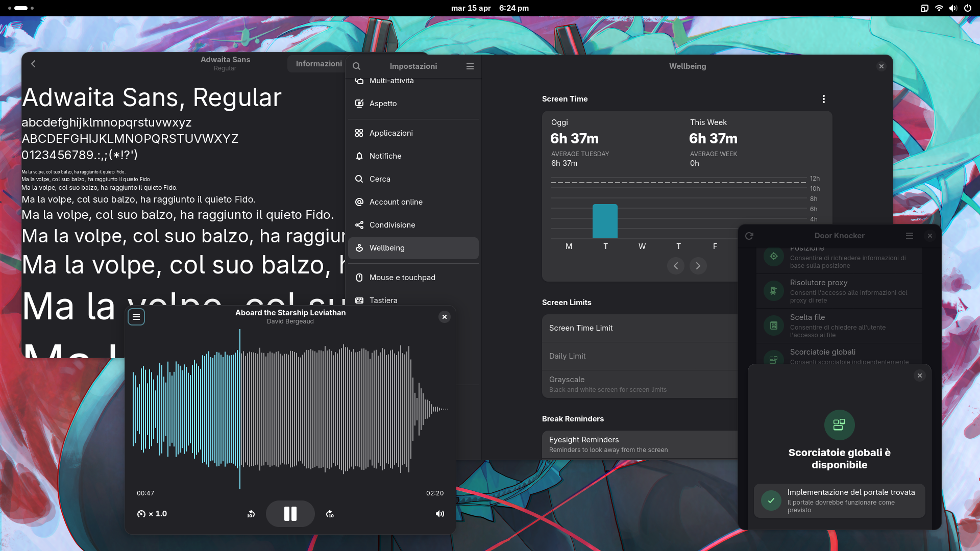Image resolution: width=980 pixels, height=551 pixels.
Task: Select Wellbeing in the settings sidebar
Action: point(413,248)
